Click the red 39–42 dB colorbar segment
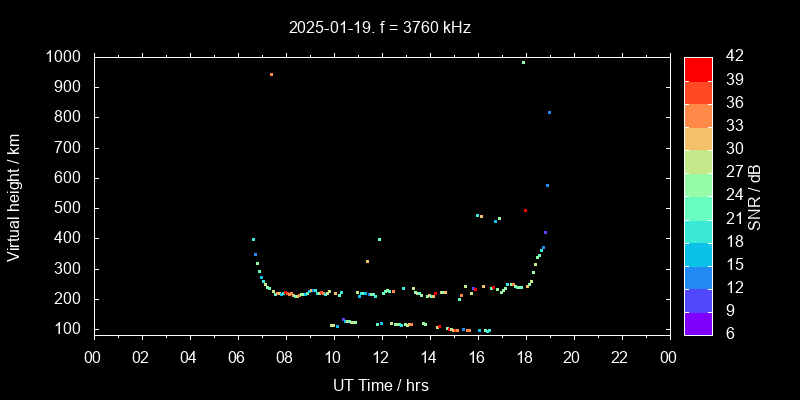This screenshot has height=400, width=800. pyautogui.click(x=697, y=68)
